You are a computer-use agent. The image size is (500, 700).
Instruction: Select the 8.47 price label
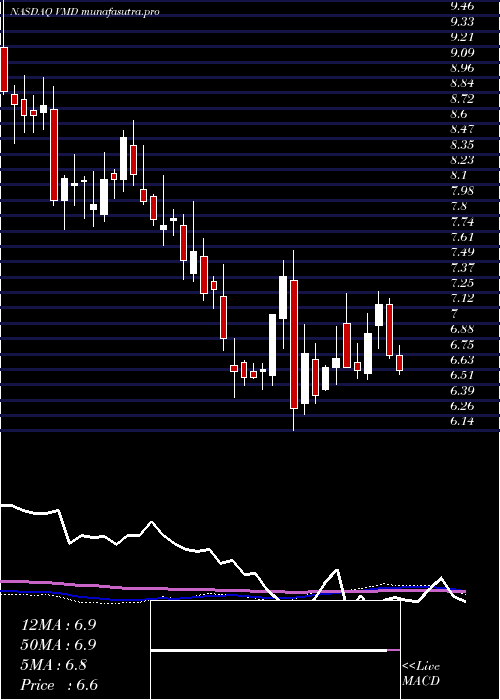462,129
